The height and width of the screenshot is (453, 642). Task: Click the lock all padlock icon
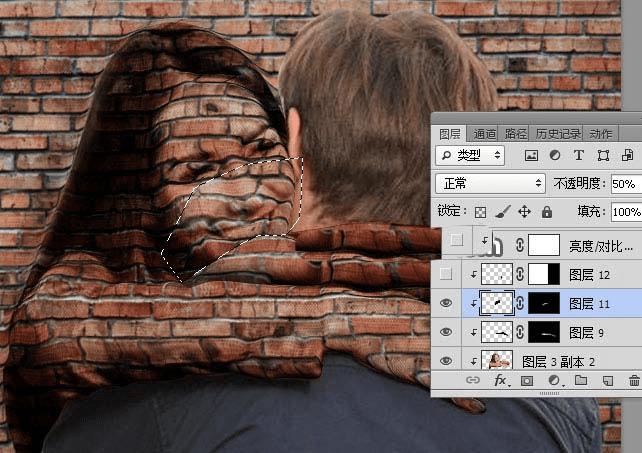pyautogui.click(x=547, y=212)
